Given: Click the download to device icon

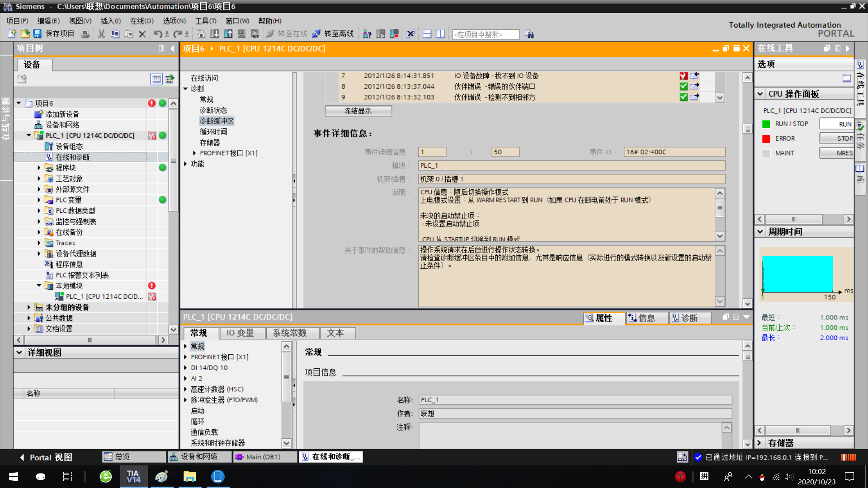Looking at the screenshot, I should tap(215, 34).
